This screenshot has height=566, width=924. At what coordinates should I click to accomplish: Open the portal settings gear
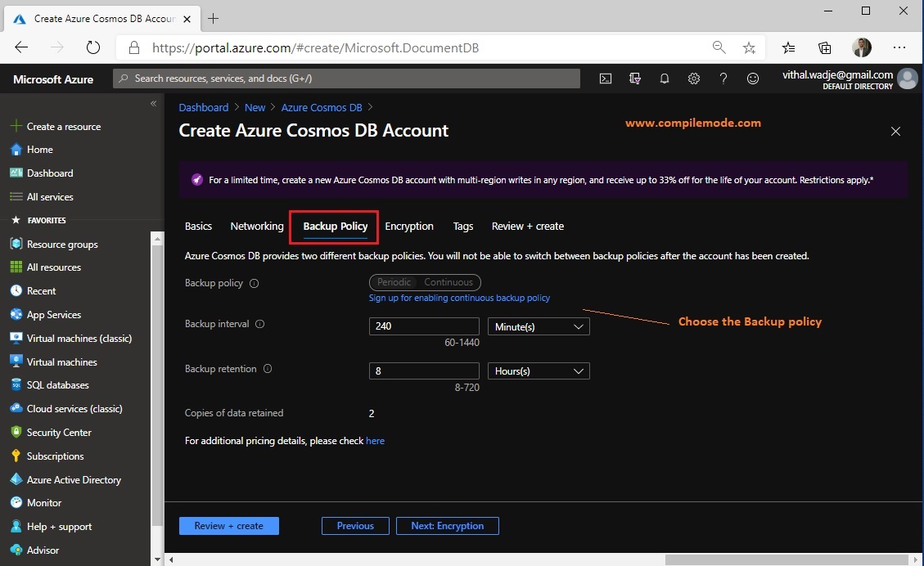[x=693, y=79]
